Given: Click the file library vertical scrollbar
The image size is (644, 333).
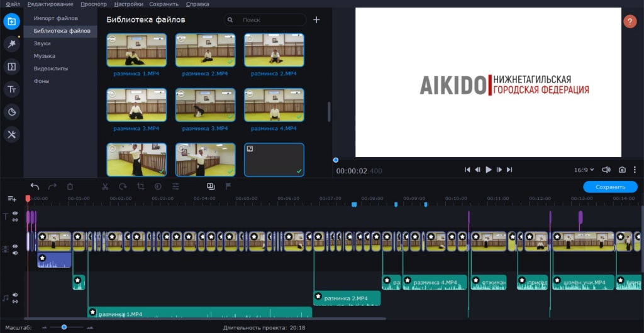Looking at the screenshot, I should (328, 112).
